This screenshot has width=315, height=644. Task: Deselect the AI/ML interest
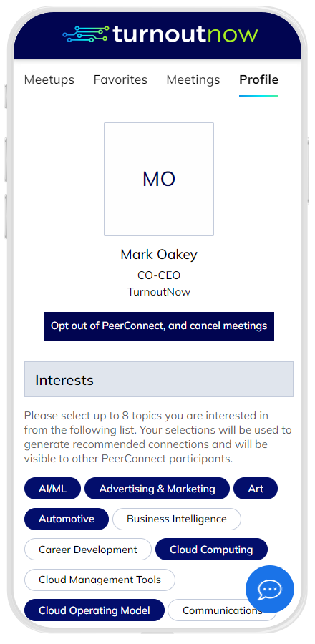[x=52, y=489]
